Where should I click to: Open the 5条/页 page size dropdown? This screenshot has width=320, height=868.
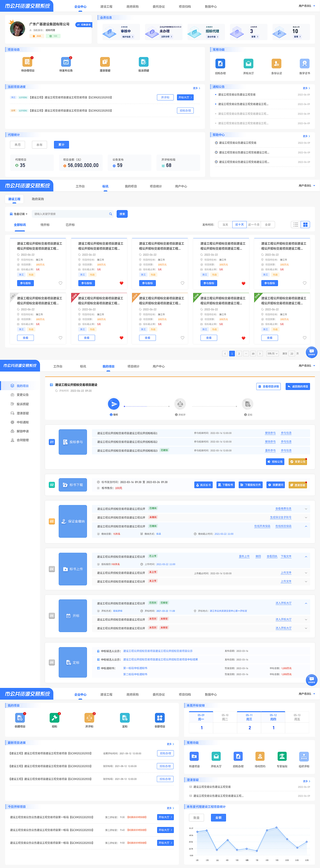272,353
